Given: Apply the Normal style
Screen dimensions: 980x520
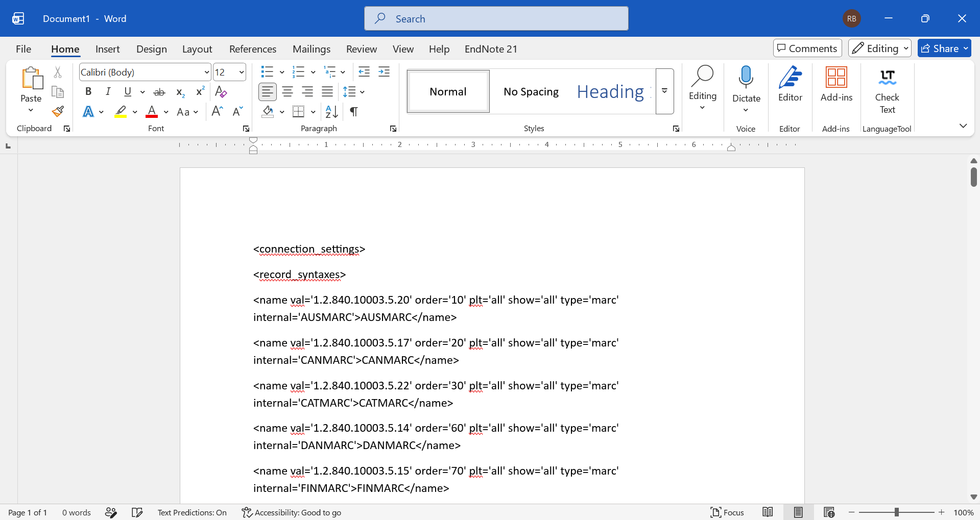Looking at the screenshot, I should (448, 91).
